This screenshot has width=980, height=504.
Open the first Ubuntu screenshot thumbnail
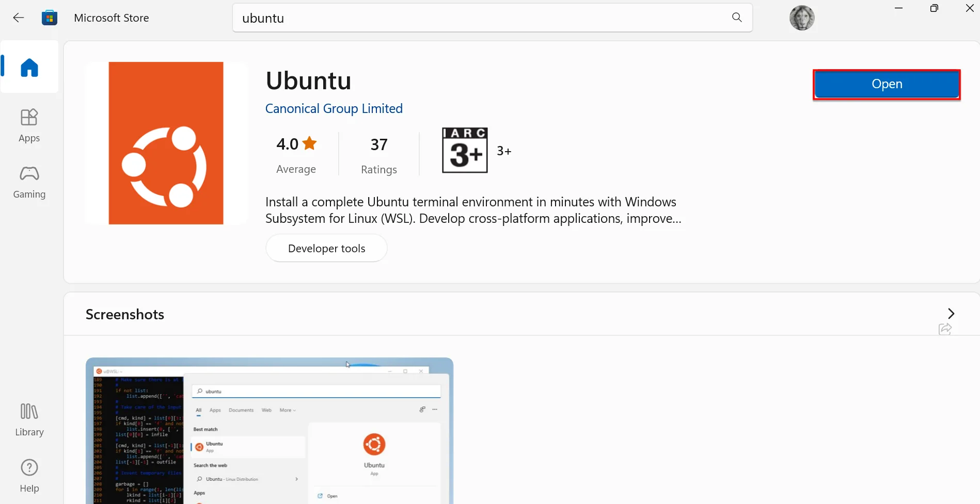pos(270,431)
